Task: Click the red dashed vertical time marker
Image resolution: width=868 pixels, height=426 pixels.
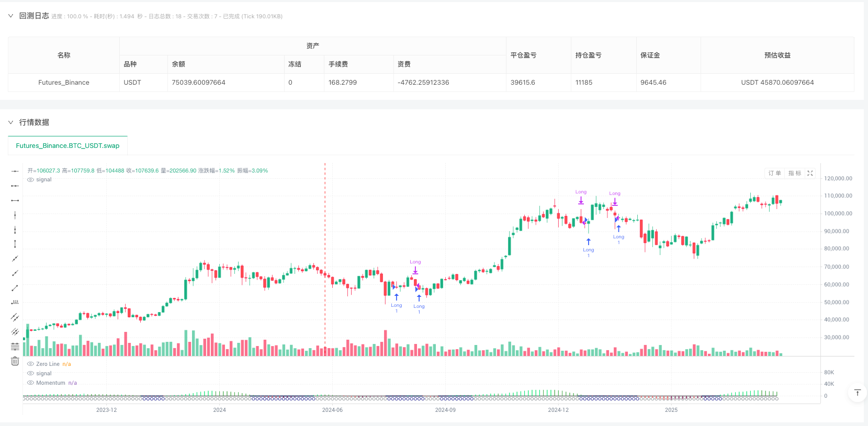Action: coord(325,235)
